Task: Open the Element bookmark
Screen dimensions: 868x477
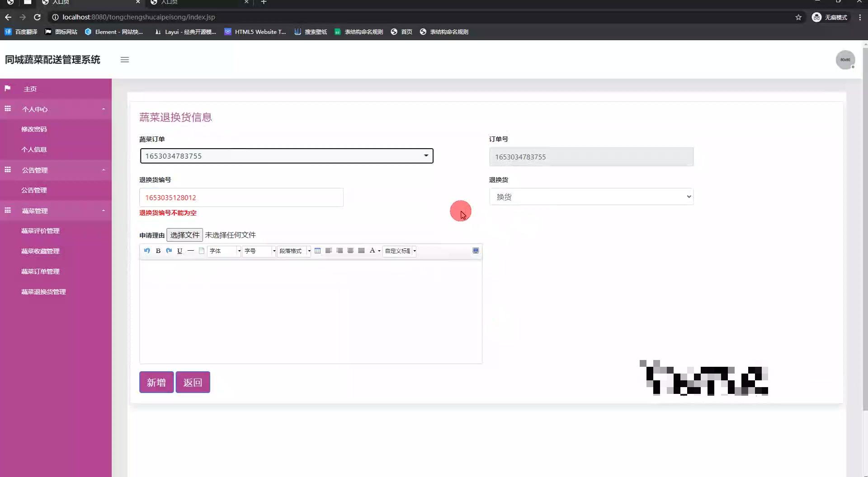Action: click(x=114, y=32)
